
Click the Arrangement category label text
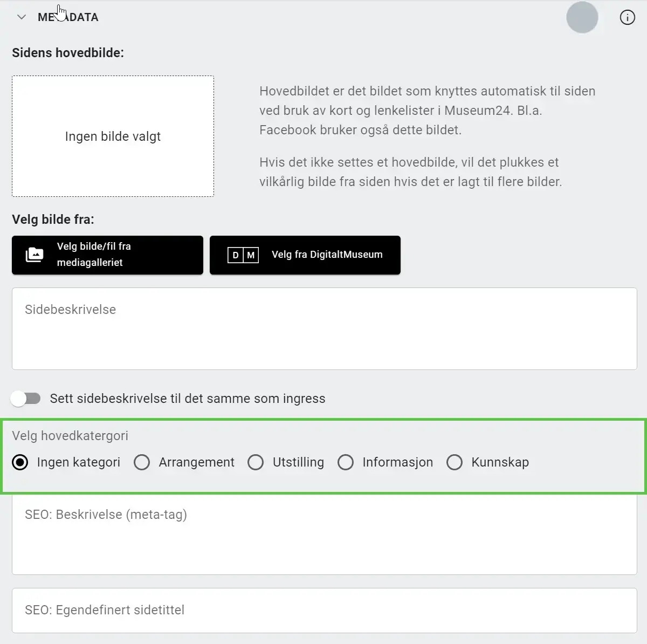[196, 462]
